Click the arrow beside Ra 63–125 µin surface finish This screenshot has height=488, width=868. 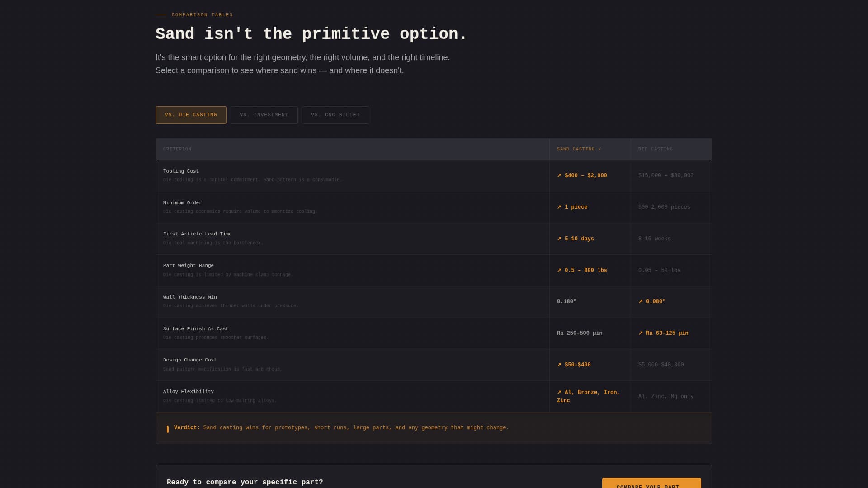coord(641,333)
